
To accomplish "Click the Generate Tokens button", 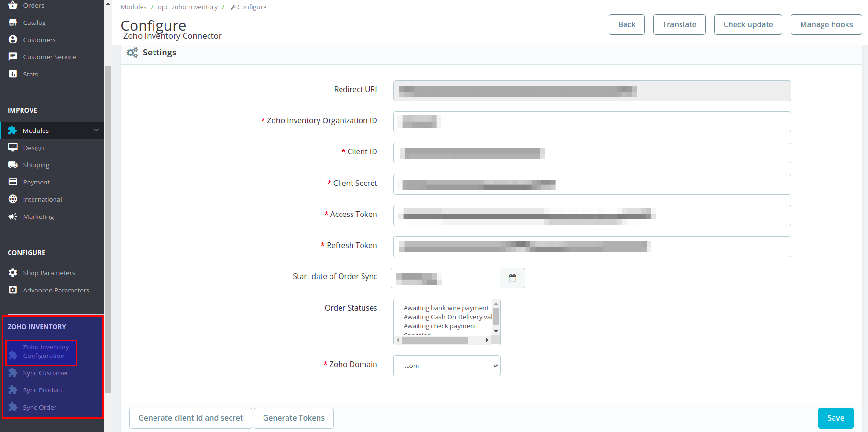I will (x=294, y=418).
